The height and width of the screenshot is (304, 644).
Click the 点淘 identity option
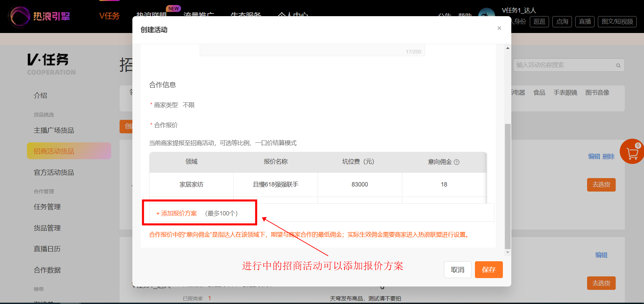pos(562,22)
